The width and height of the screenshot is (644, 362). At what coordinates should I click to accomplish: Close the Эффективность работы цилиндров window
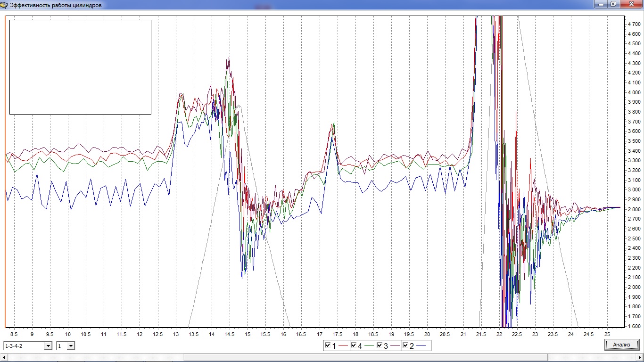(630, 4)
